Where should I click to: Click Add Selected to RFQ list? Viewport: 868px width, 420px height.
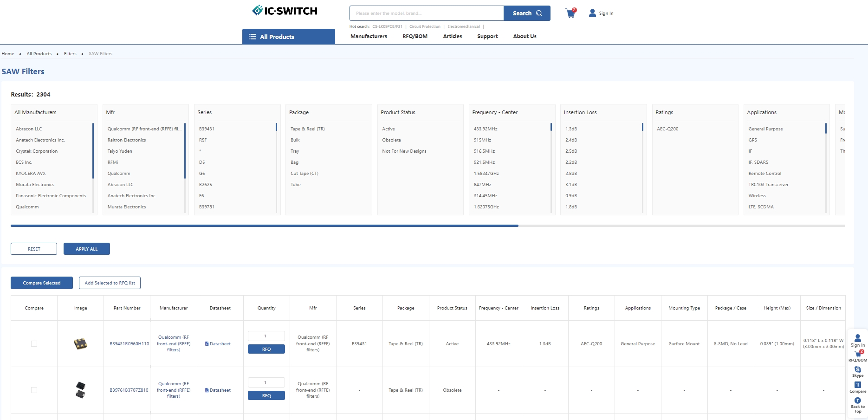click(110, 283)
